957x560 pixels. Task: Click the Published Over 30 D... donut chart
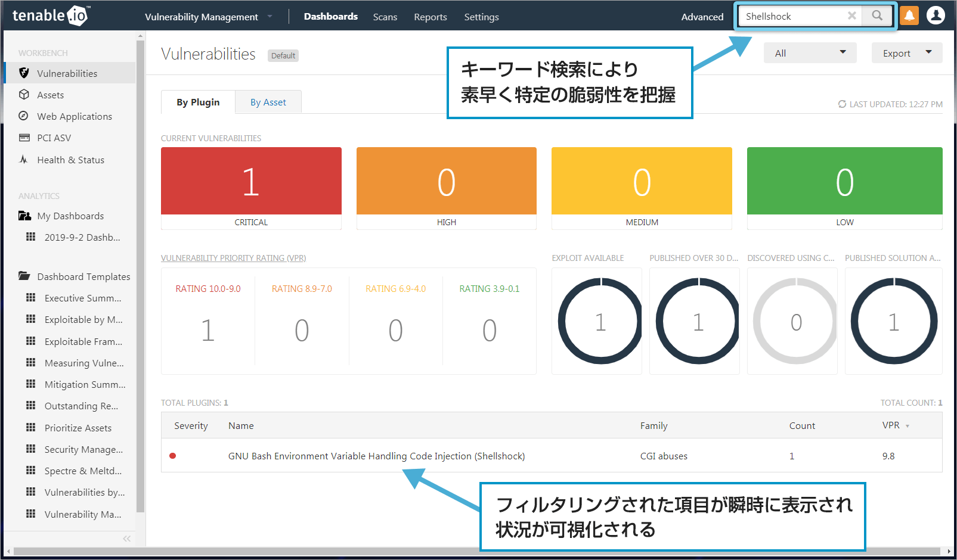point(698,321)
